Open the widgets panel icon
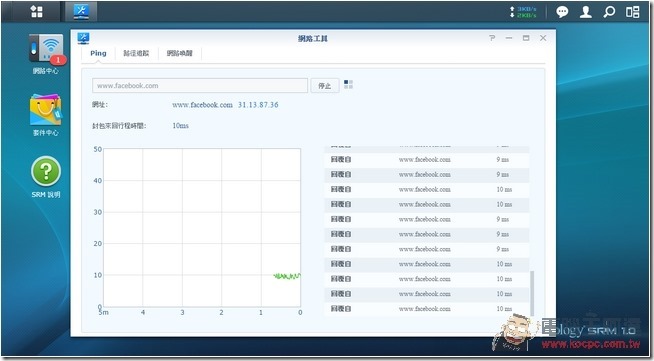This screenshot has height=361, width=654. 632,12
